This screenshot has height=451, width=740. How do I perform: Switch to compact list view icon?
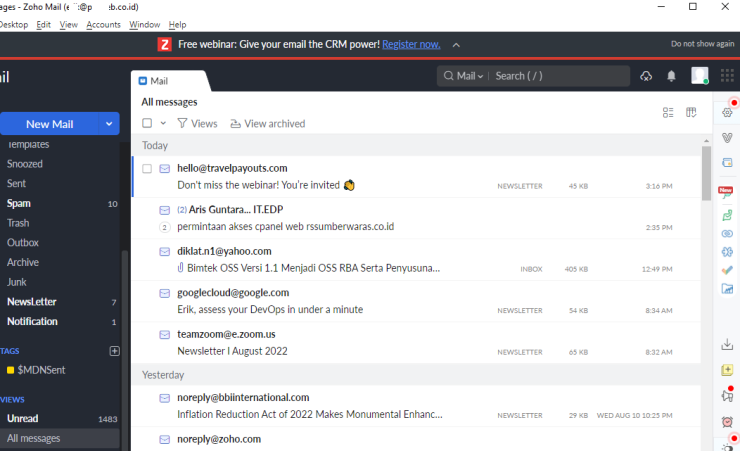point(668,112)
